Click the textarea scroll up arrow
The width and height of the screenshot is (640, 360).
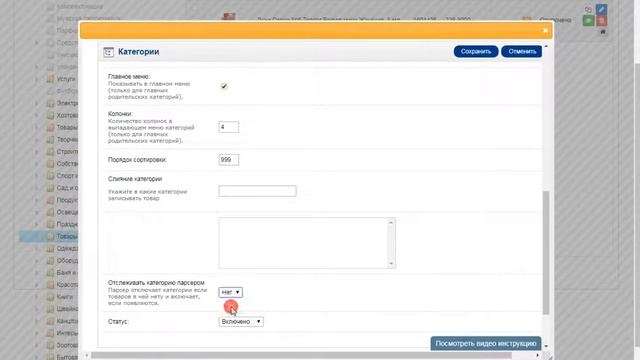pyautogui.click(x=391, y=222)
